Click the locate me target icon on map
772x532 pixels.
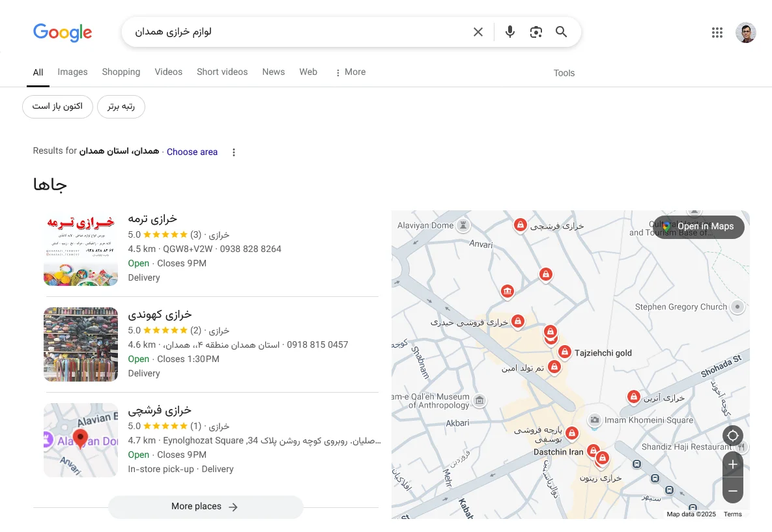tap(733, 436)
